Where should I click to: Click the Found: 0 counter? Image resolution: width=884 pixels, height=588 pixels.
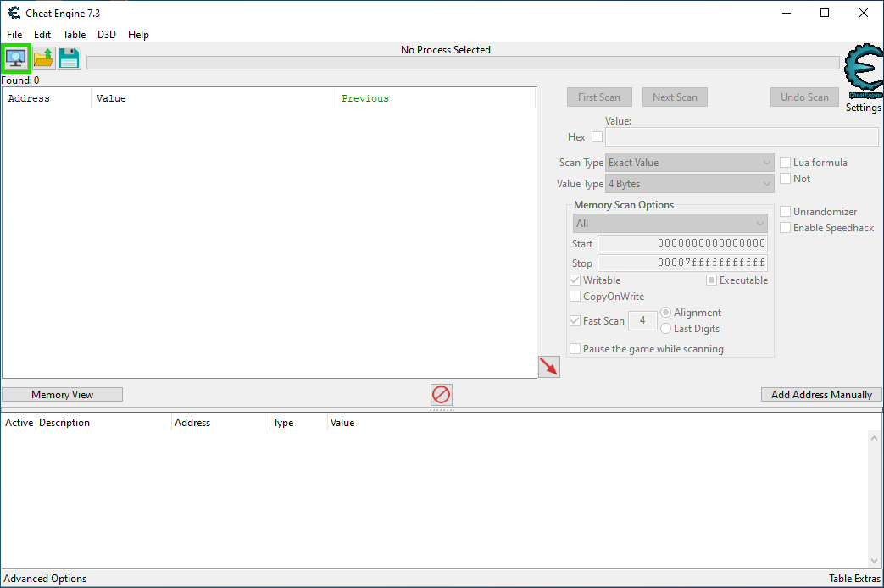pyautogui.click(x=20, y=80)
